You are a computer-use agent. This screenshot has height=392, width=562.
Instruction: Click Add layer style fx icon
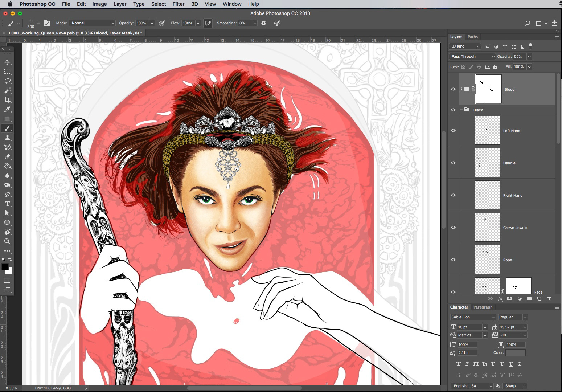500,298
